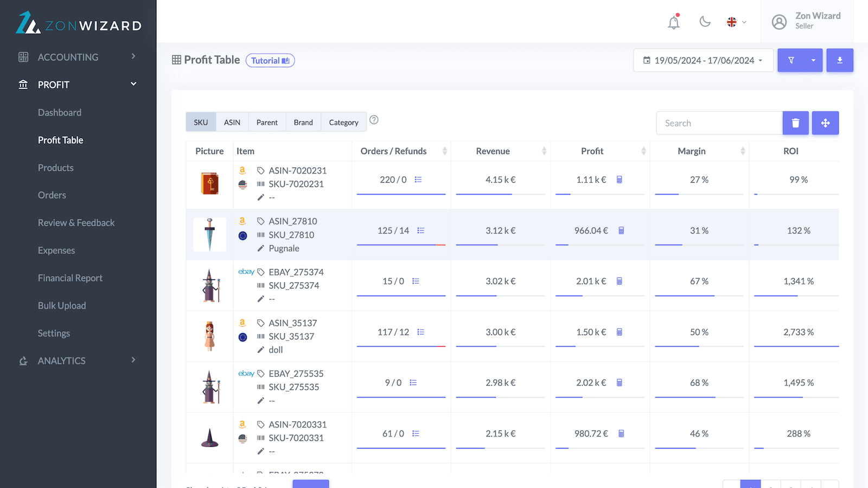
Task: Open order details list for ASIN-7020231
Action: pos(418,179)
